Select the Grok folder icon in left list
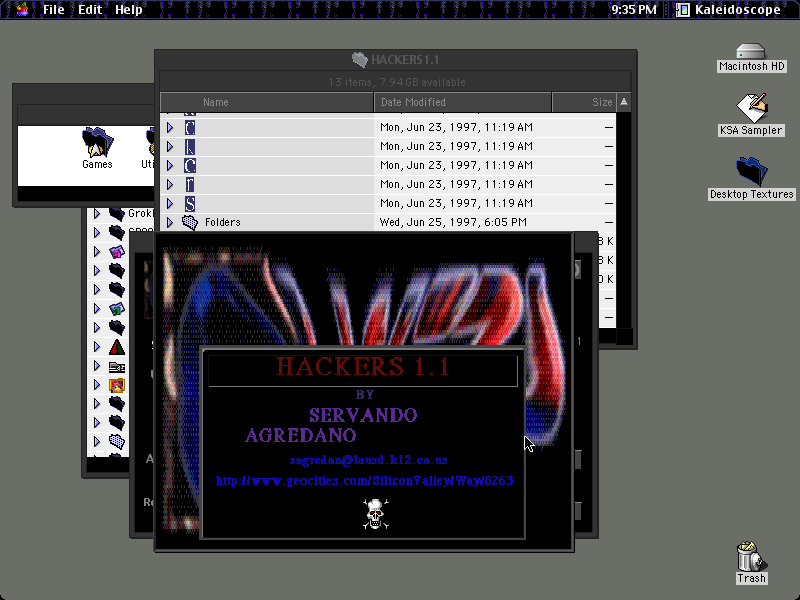Screen dimensions: 800x600 click(x=117, y=214)
